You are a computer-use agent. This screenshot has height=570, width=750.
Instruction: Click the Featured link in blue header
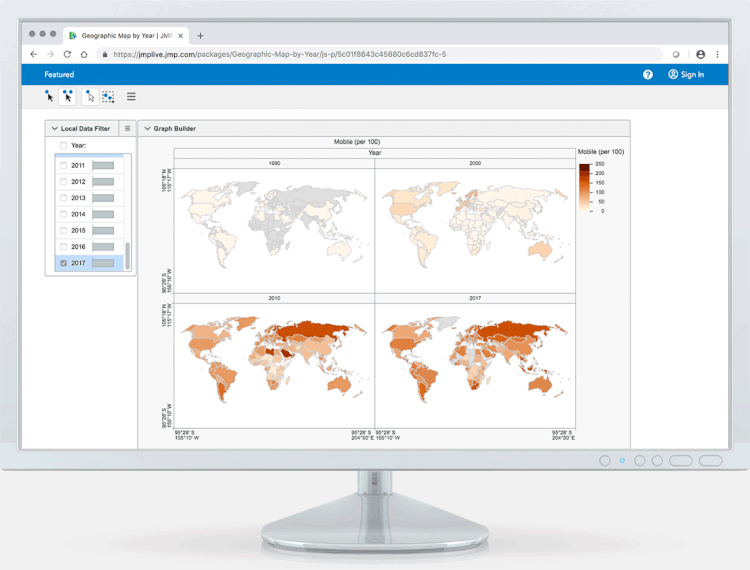(x=59, y=75)
